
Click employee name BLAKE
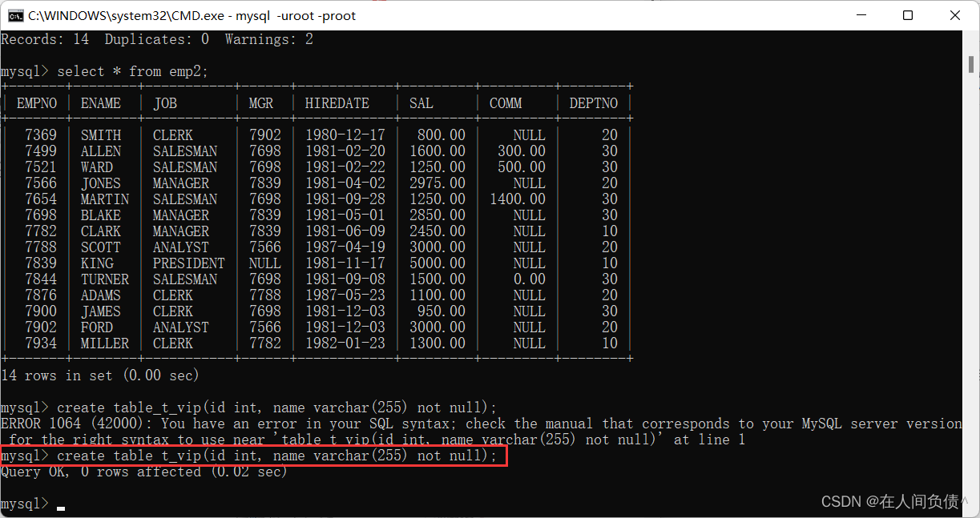101,215
